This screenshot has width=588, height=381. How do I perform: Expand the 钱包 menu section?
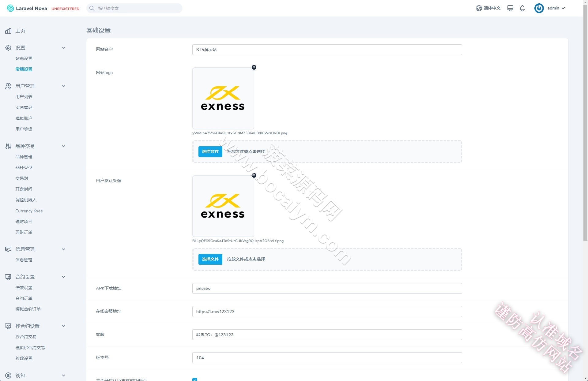pyautogui.click(x=63, y=375)
